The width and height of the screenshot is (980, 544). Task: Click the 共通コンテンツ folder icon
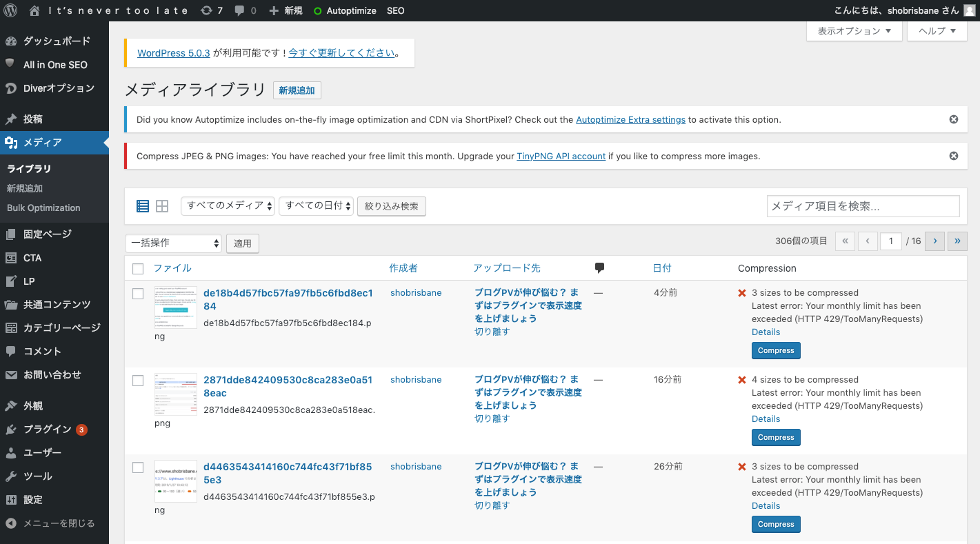pyautogui.click(x=10, y=304)
